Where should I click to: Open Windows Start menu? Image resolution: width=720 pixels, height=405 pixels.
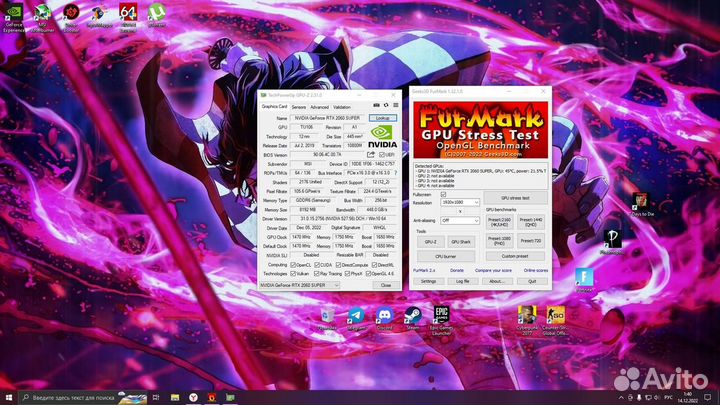coord(8,397)
